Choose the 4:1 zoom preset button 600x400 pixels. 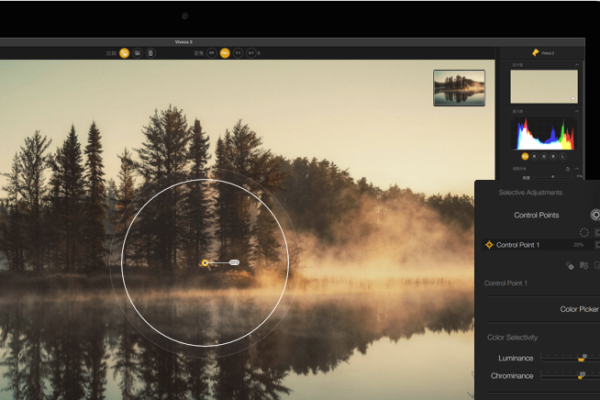[251, 53]
